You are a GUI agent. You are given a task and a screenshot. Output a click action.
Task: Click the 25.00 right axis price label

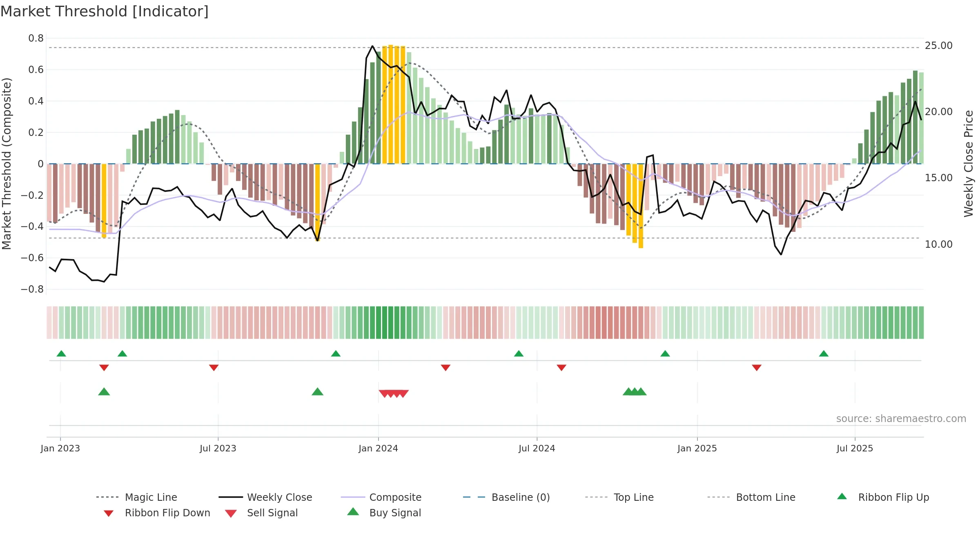(939, 46)
